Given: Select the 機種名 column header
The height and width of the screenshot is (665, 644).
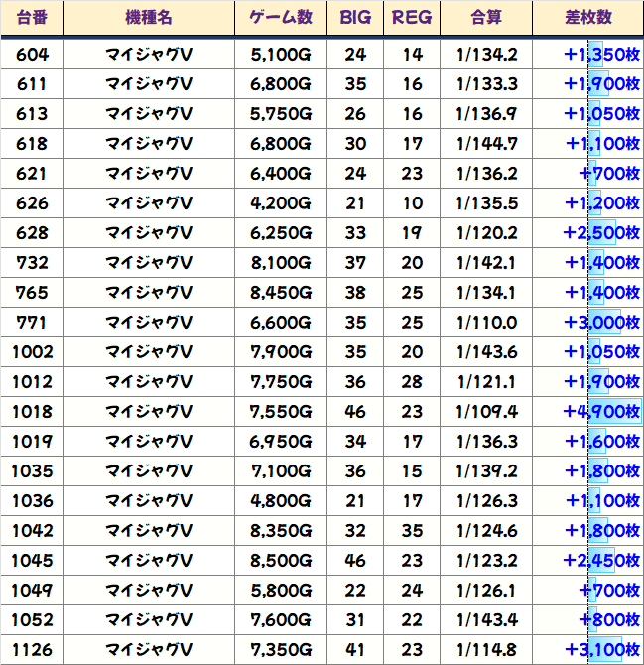Looking at the screenshot, I should 149,18.
